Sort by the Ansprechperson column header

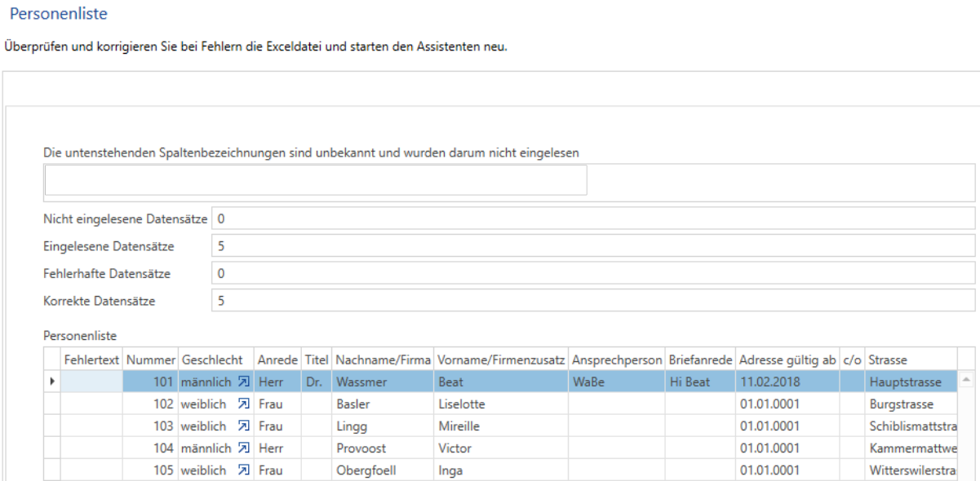(x=617, y=360)
